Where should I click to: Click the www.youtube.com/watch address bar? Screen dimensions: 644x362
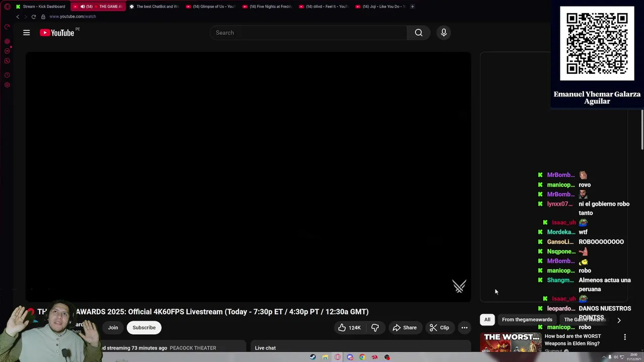coord(72,17)
